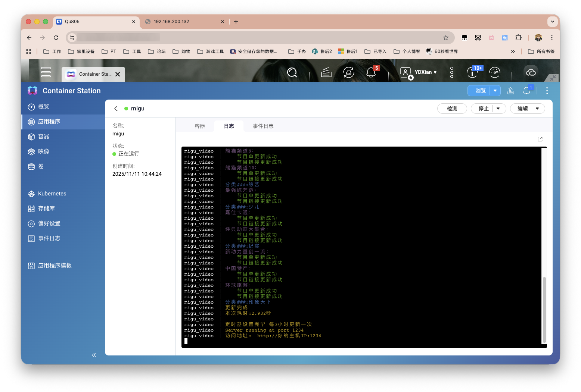Screen dimensions: 581x392
Task: Go back using the arrow beside migu
Action: pos(116,109)
